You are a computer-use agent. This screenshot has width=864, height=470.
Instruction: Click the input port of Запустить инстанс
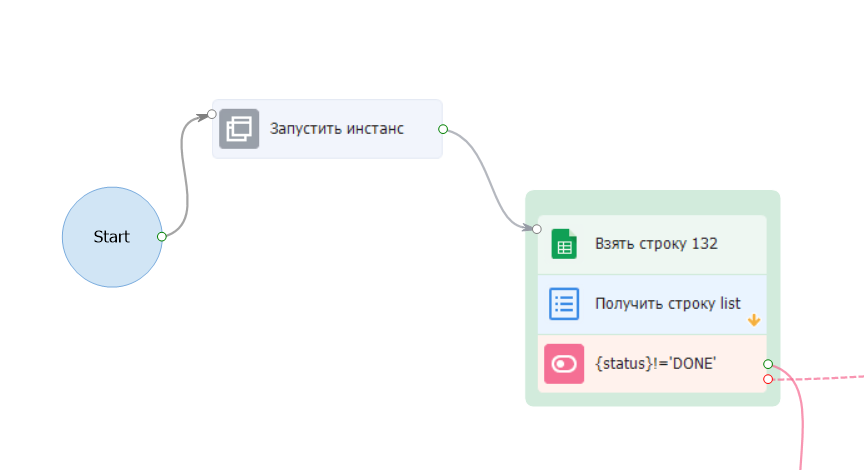(x=212, y=115)
